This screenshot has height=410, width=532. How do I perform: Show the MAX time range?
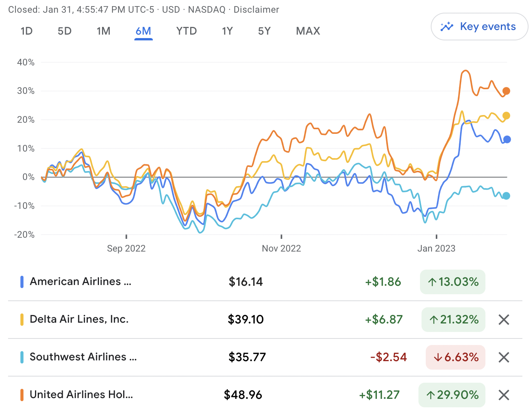point(308,31)
